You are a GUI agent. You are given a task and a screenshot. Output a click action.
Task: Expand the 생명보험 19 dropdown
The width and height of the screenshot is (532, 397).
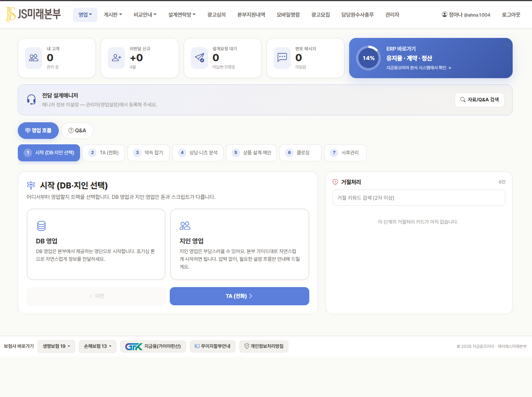[56, 346]
